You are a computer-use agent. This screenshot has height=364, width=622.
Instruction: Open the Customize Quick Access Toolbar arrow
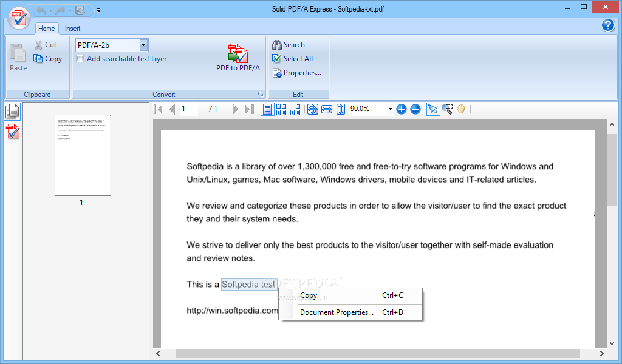pos(99,11)
